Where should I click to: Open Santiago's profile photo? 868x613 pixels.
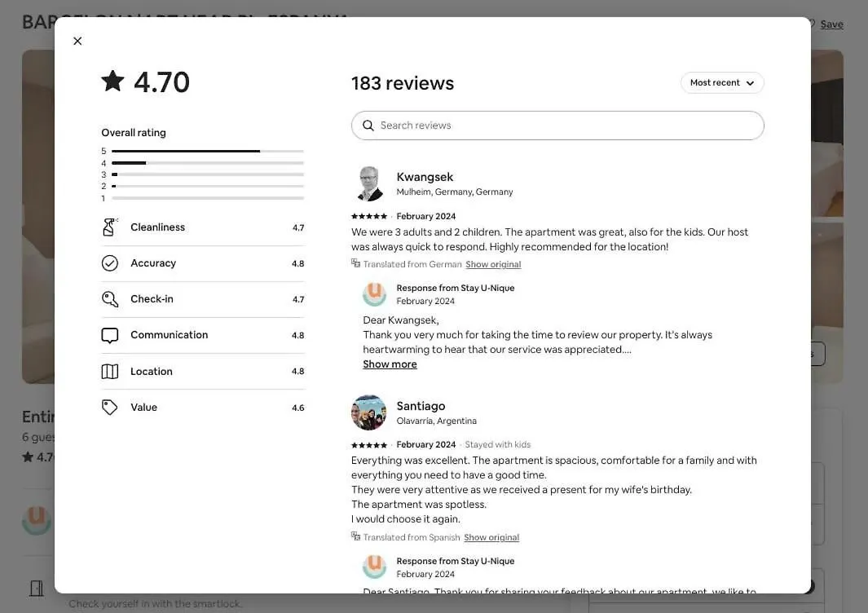click(368, 412)
